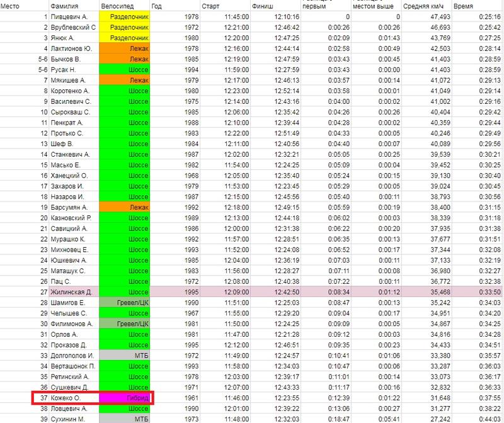Click the name cell 'Ловцевич А.'
Screen dimensions: 504x423
click(74, 409)
